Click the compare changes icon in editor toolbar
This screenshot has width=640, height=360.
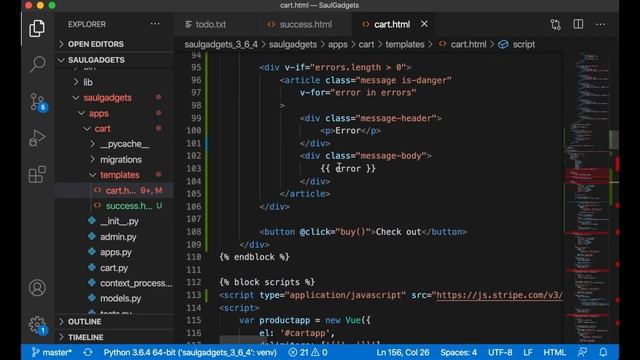[x=555, y=24]
